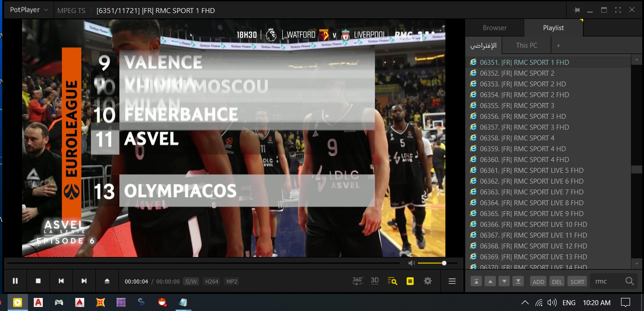Open the Windows notification center

click(x=626, y=302)
